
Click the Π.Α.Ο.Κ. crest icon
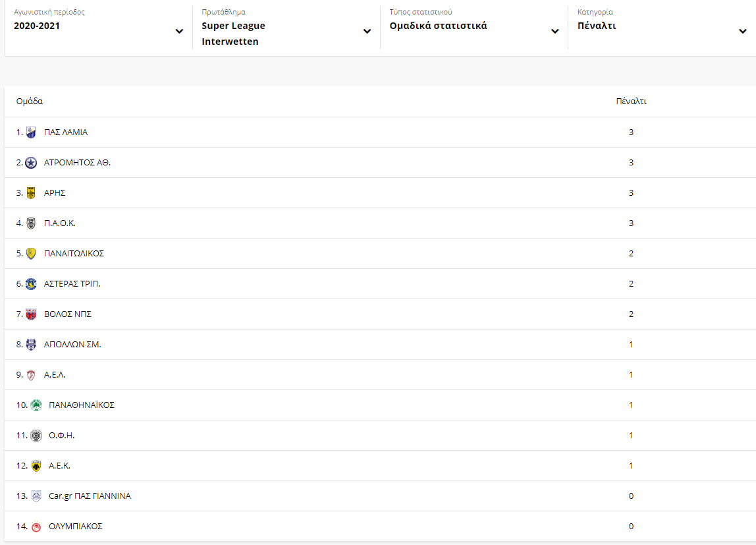pos(31,223)
